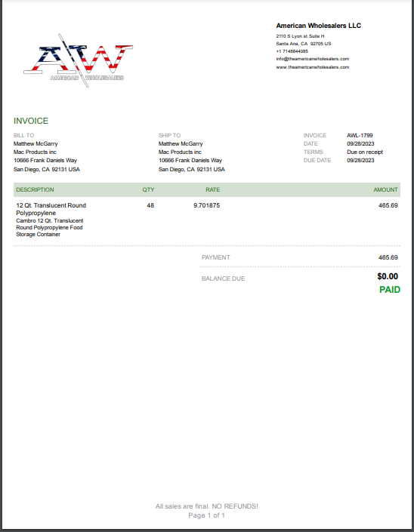Click the Page 1 of 1 footer
Screen dimensions: 414x532
[206, 515]
